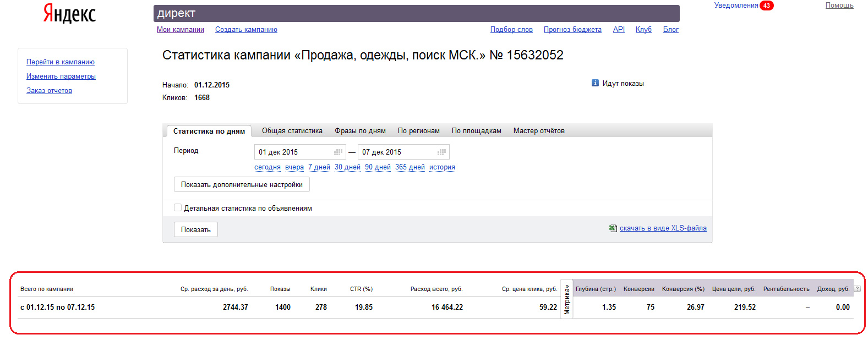868x340 pixels.
Task: Click the impressions value 1400
Action: click(x=283, y=308)
